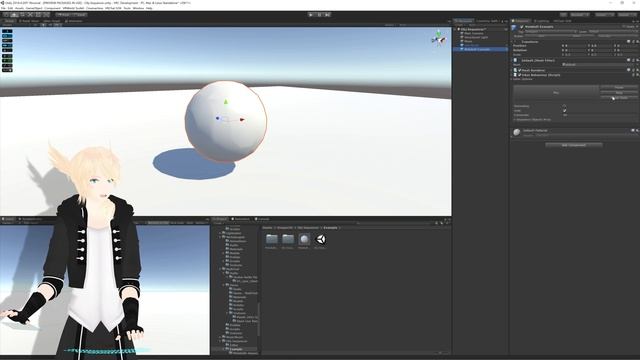Image resolution: width=640 pixels, height=360 pixels.
Task: Collapse the Transform component
Action: pos(512,42)
